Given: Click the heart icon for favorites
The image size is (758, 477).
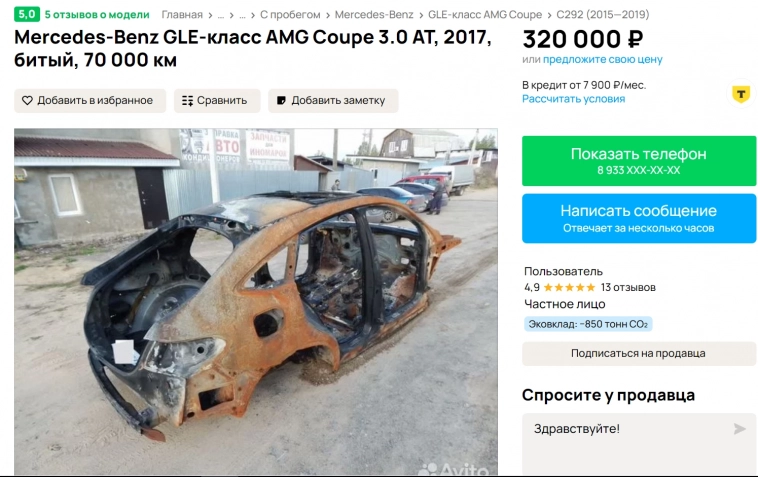Looking at the screenshot, I should (28, 101).
